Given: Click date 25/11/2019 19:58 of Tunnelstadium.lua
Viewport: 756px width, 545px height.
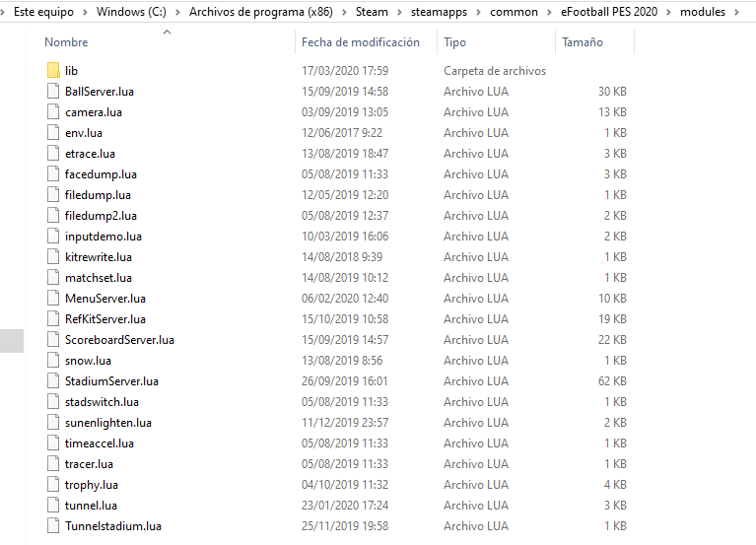Looking at the screenshot, I should 345,526.
